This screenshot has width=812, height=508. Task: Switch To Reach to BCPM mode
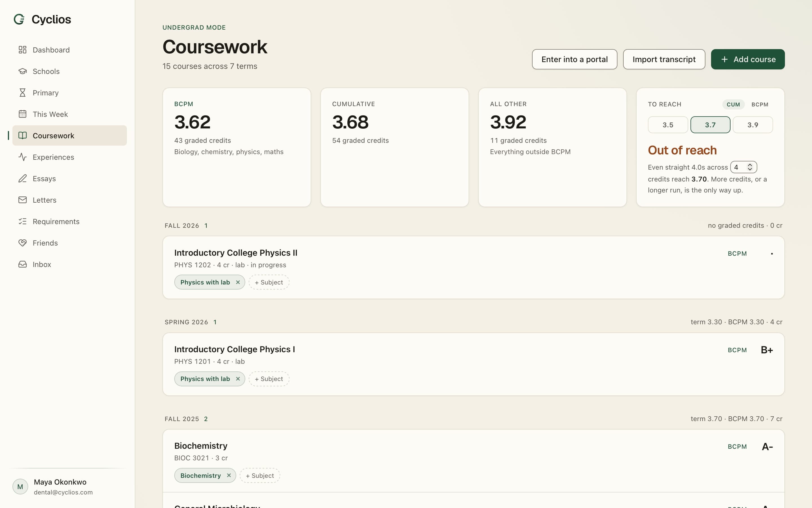point(760,104)
